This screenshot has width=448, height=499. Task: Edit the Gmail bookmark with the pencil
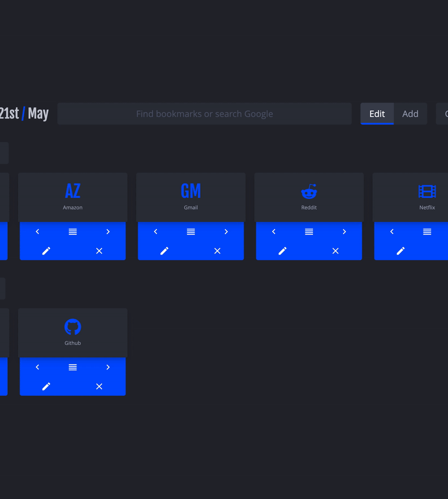[164, 251]
